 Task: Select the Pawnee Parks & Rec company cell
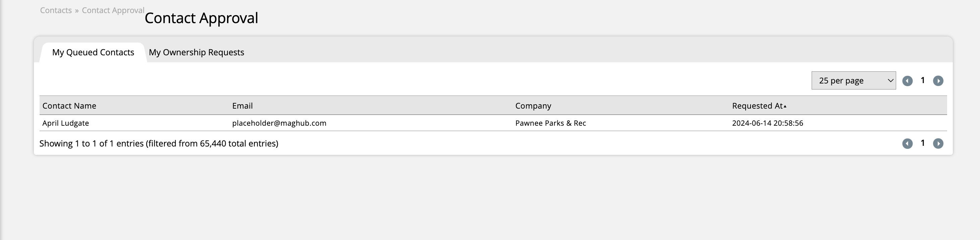point(550,123)
